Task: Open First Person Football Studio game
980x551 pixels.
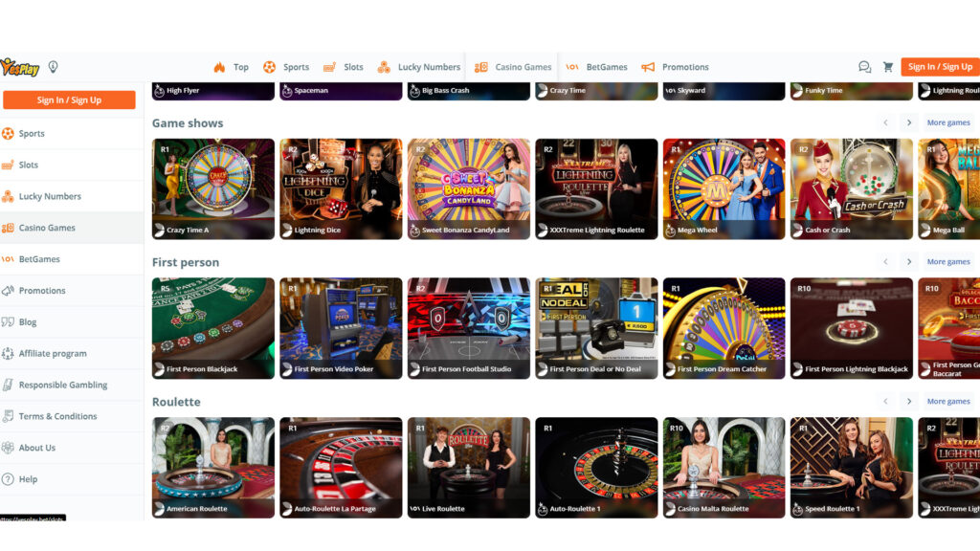Action: coord(469,328)
